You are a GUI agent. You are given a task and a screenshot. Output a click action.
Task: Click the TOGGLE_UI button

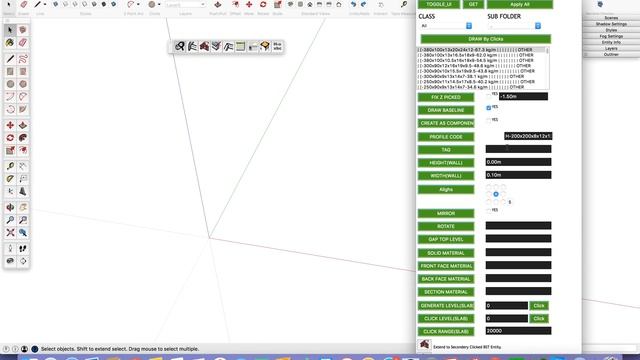coord(439,4)
